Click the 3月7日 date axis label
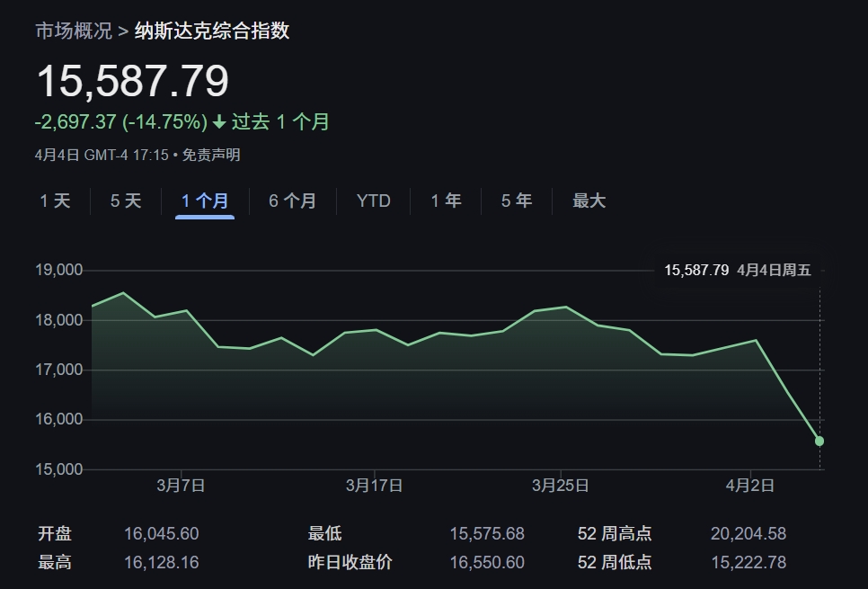 [x=181, y=486]
